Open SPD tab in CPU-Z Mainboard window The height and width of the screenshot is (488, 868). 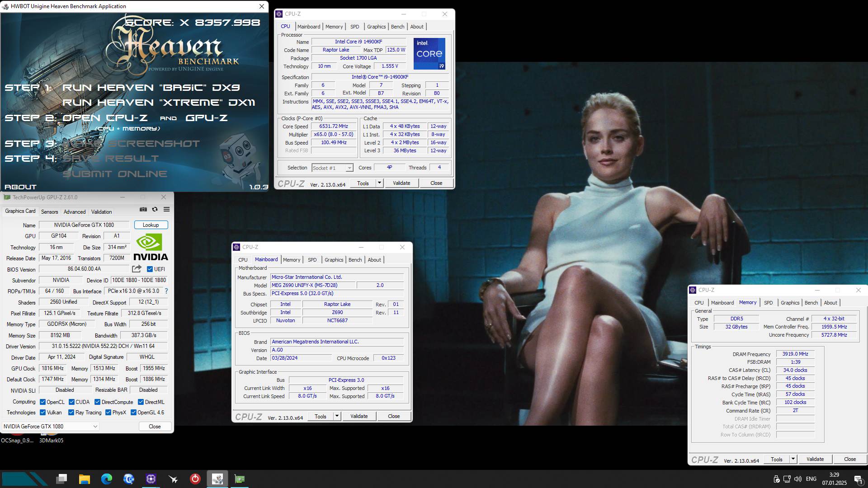312,260
